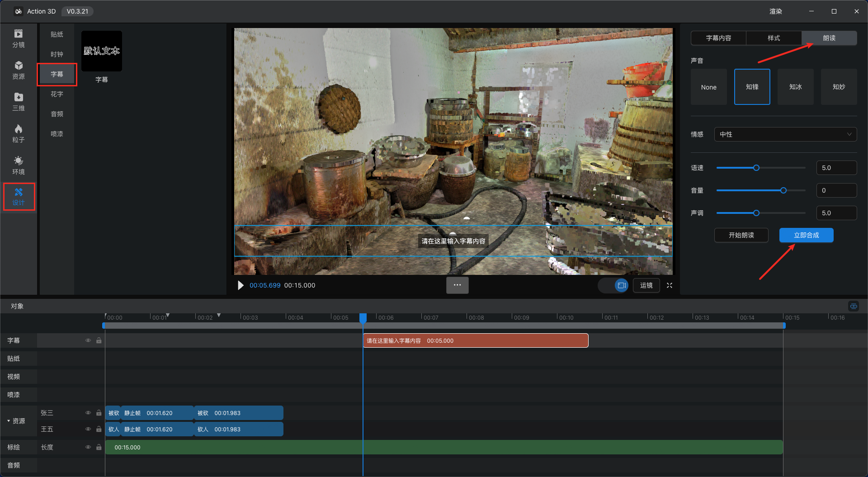Select the 字幕 category
Viewport: 868px width, 477px height.
pyautogui.click(x=57, y=74)
